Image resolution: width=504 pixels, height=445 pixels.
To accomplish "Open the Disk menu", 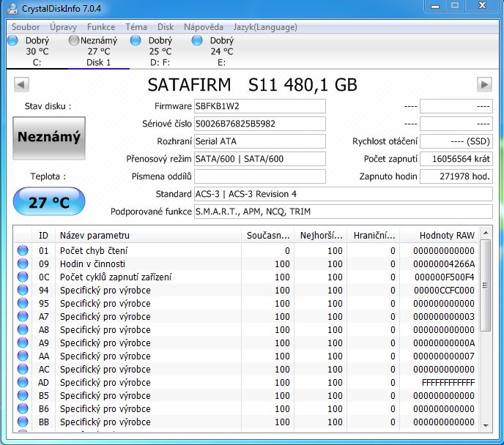I will click(166, 27).
